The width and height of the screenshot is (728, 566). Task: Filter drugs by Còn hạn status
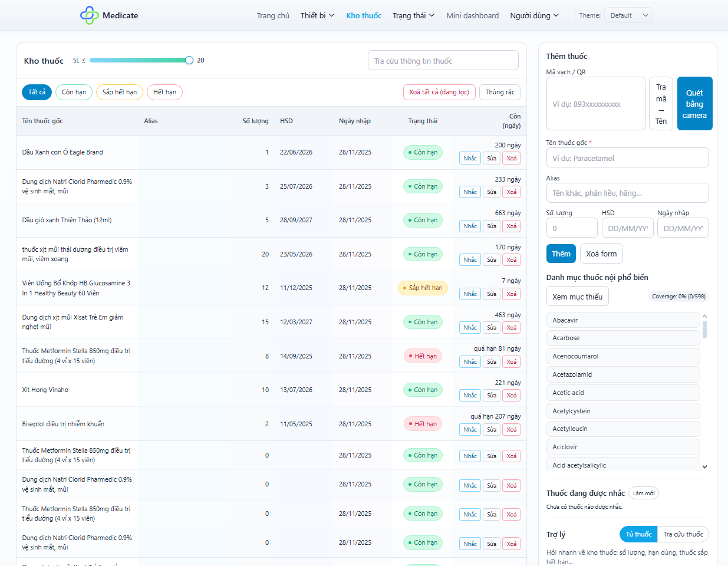click(x=74, y=92)
